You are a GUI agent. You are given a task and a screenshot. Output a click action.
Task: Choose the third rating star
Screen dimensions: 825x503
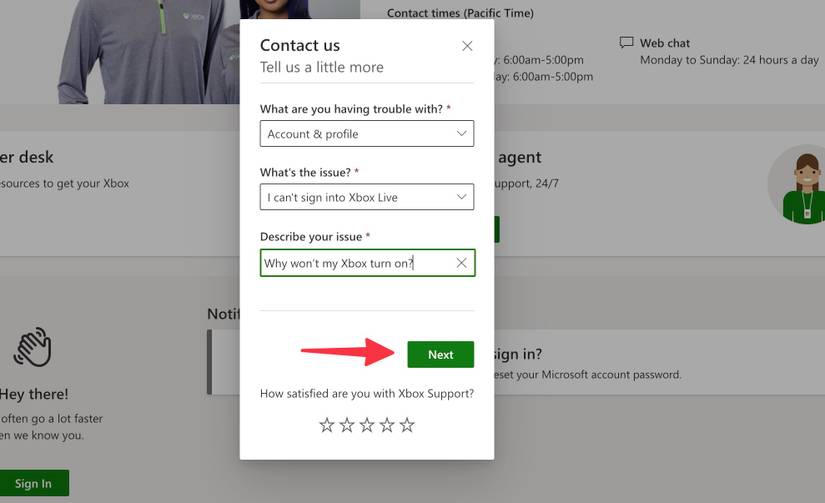[x=367, y=425]
